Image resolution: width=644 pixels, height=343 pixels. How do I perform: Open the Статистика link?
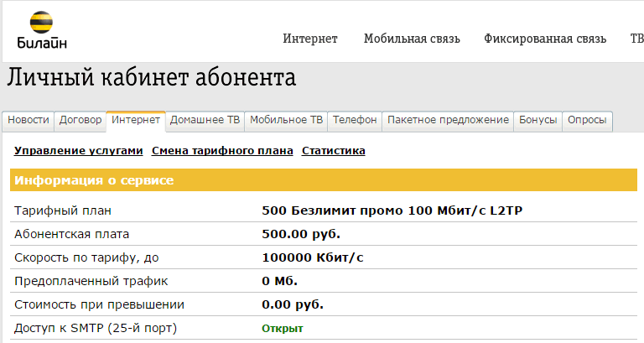pos(333,151)
